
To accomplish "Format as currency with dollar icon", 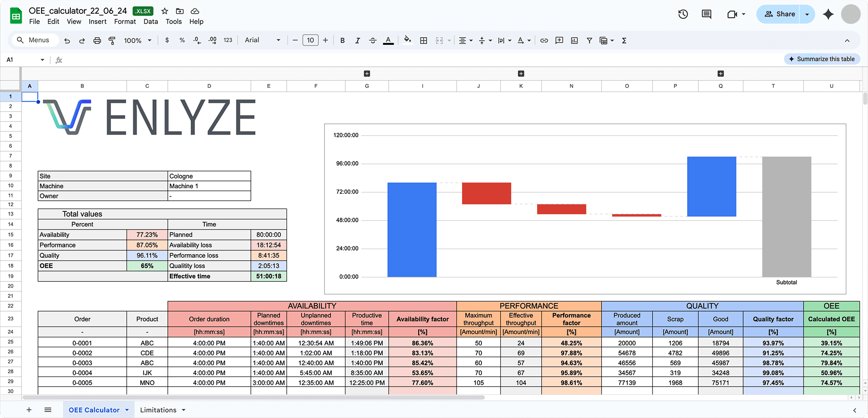I will point(167,41).
